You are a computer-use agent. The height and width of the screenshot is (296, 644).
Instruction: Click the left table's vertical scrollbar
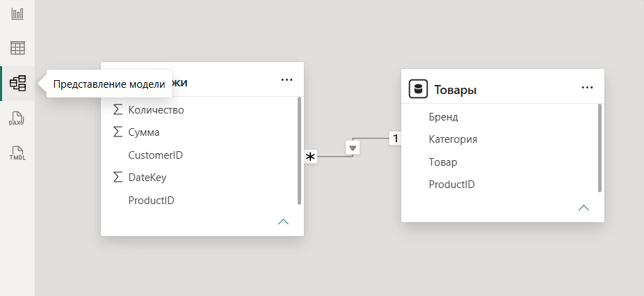[300, 150]
